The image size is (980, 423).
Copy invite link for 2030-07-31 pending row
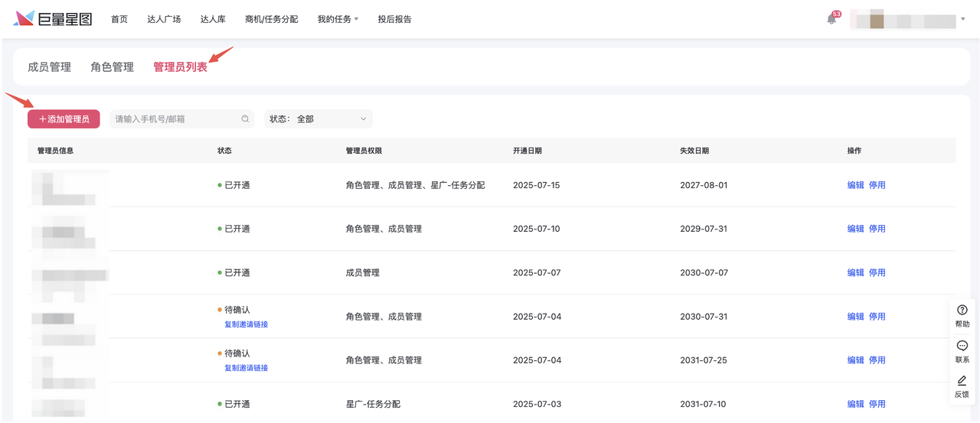point(246,324)
